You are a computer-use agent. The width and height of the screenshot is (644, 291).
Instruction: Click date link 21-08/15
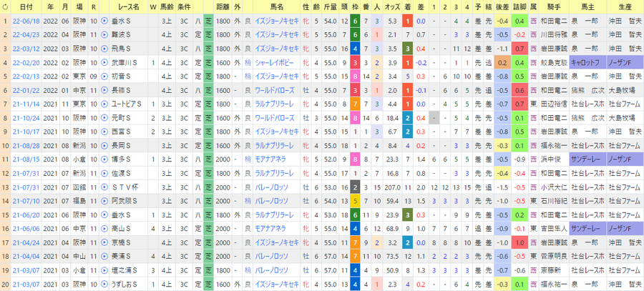coord(26,159)
